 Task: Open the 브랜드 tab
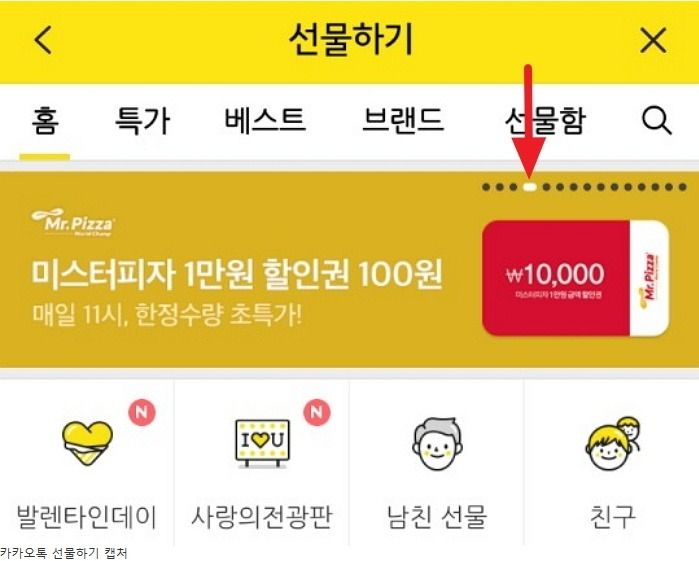click(x=403, y=120)
